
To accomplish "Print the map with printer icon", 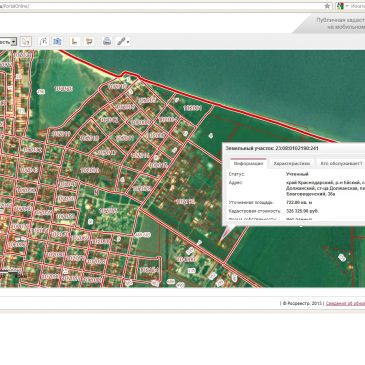I will 107,41.
